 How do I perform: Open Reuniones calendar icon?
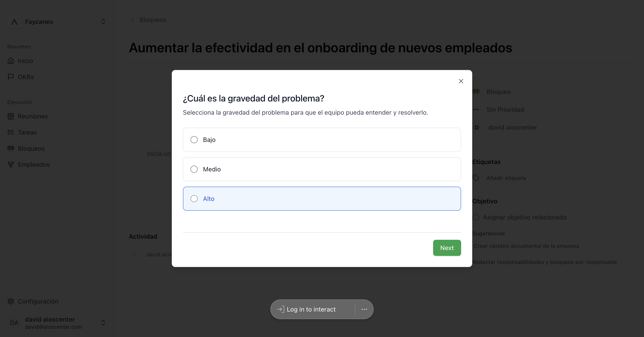[11, 116]
